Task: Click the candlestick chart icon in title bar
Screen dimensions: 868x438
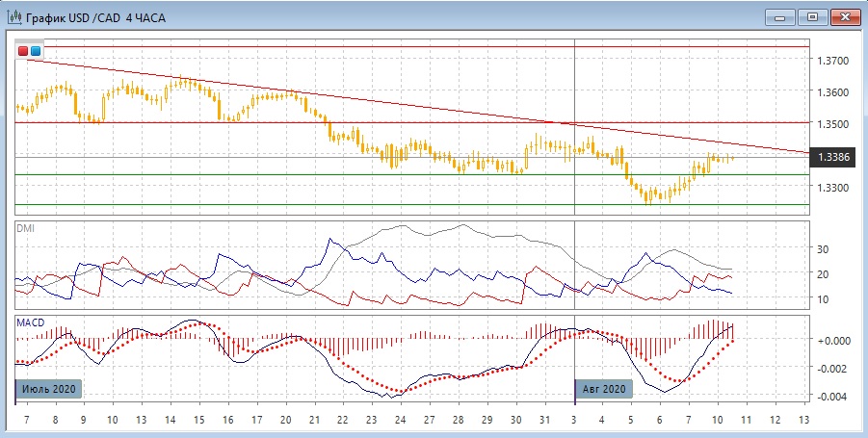Action: (x=14, y=16)
